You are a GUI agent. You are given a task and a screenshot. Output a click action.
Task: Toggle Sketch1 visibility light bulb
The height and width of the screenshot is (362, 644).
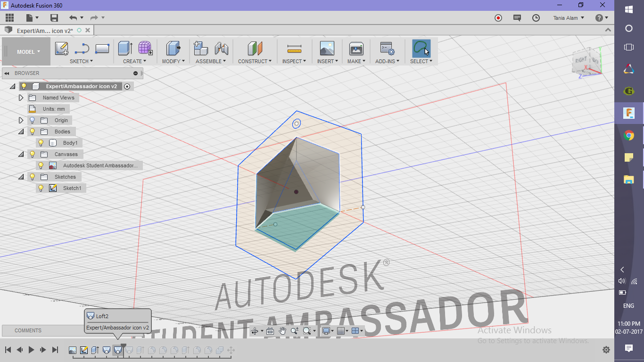point(41,188)
